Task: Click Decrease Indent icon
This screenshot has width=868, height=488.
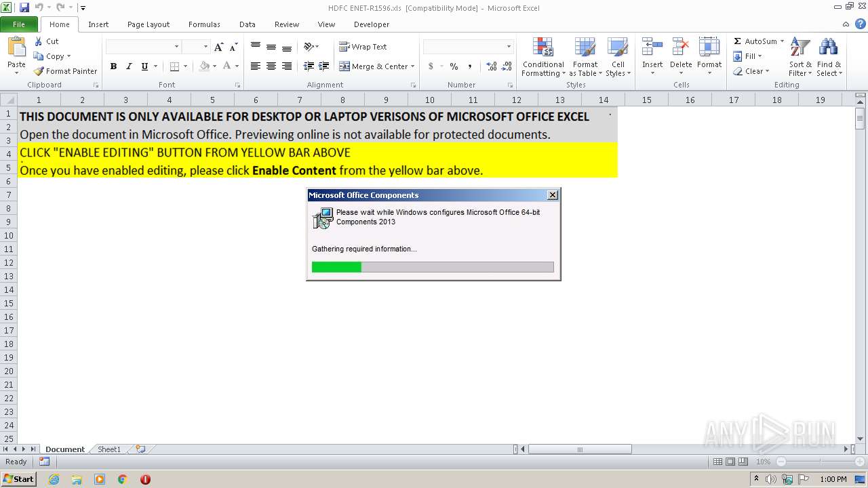Action: 309,66
